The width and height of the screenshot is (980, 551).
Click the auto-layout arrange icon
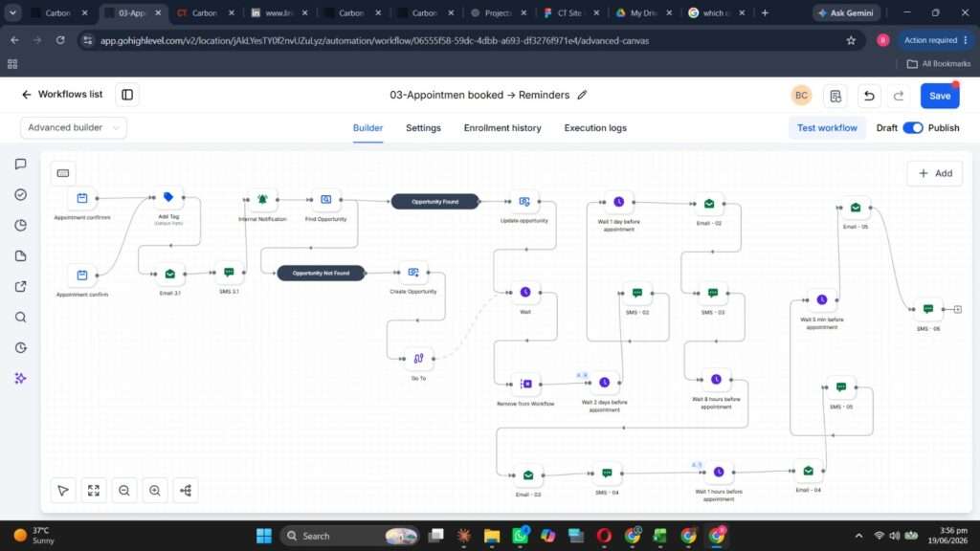pos(186,491)
